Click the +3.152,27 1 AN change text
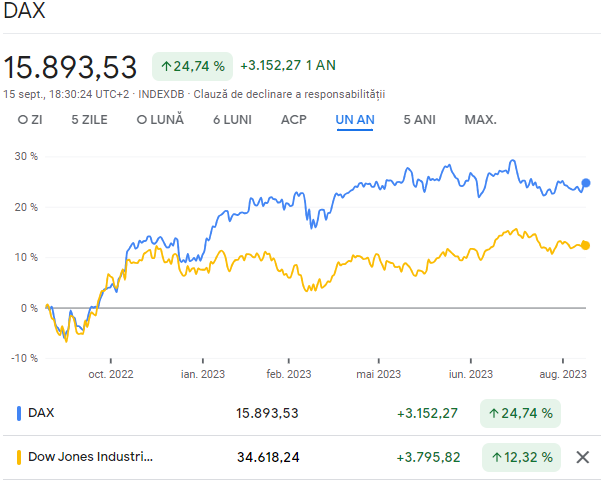This screenshot has width=601, height=481. (288, 66)
